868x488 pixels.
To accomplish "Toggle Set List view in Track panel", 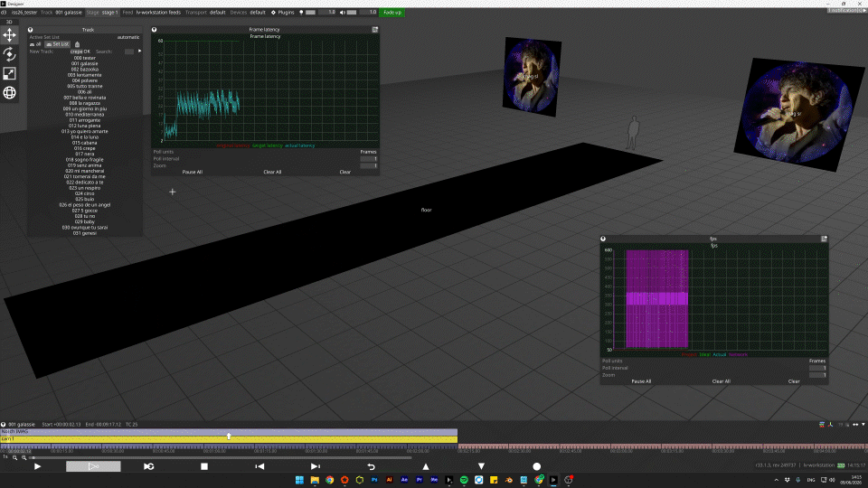I will pyautogui.click(x=58, y=44).
